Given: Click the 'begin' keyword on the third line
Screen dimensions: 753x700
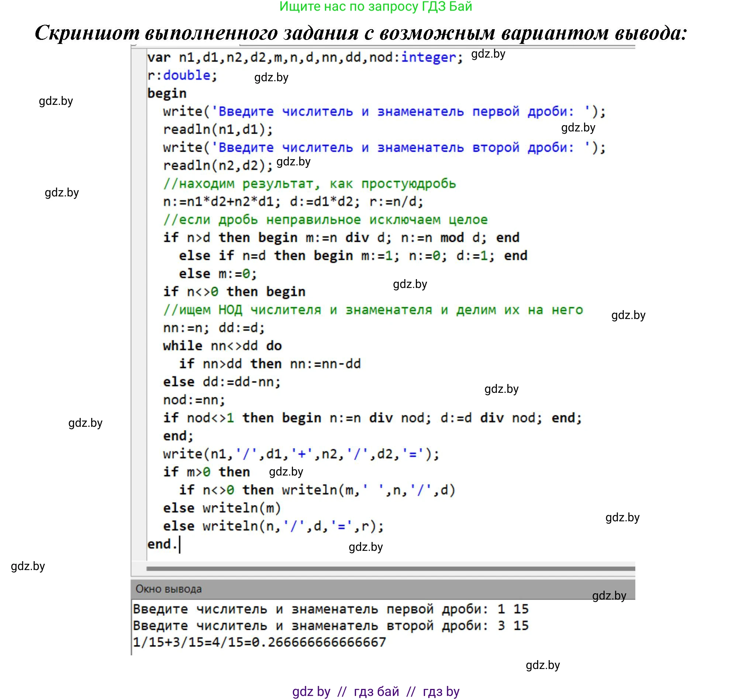Looking at the screenshot, I should pos(167,93).
